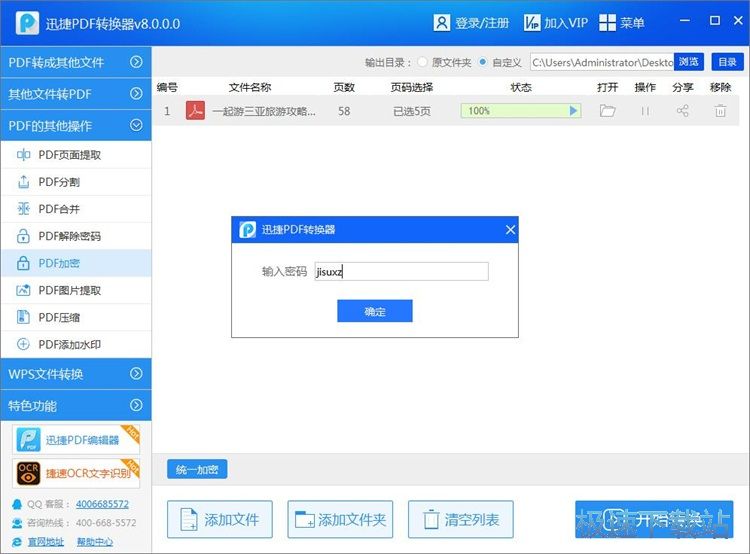This screenshot has width=750, height=554.
Task: Click the PDF file icon in row 1
Action: pos(195,111)
